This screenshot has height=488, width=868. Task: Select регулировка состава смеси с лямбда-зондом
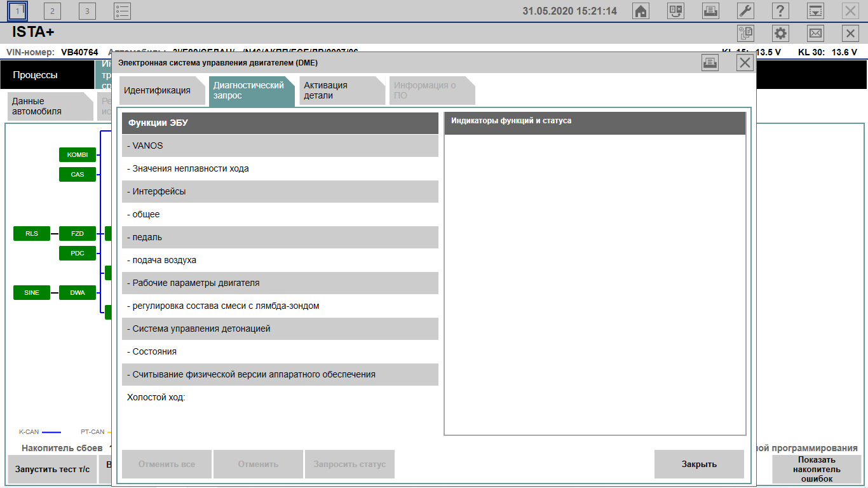[x=280, y=306]
